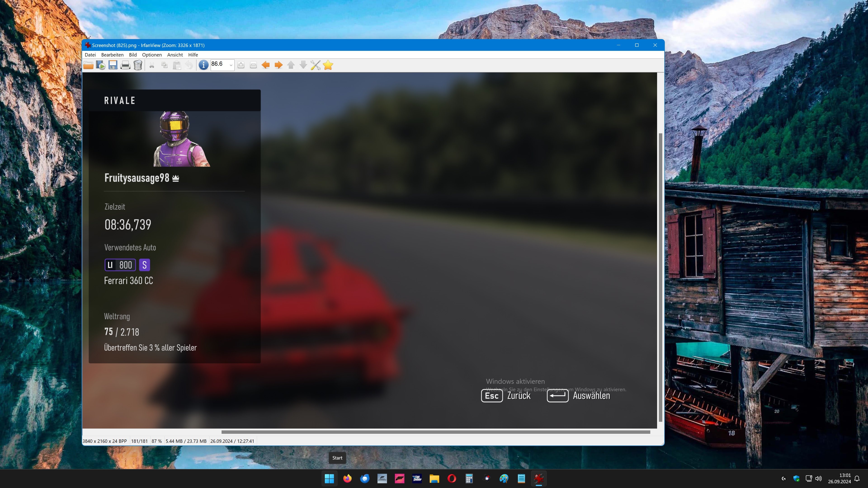Print the image with printer icon
The height and width of the screenshot is (488, 868).
125,65
